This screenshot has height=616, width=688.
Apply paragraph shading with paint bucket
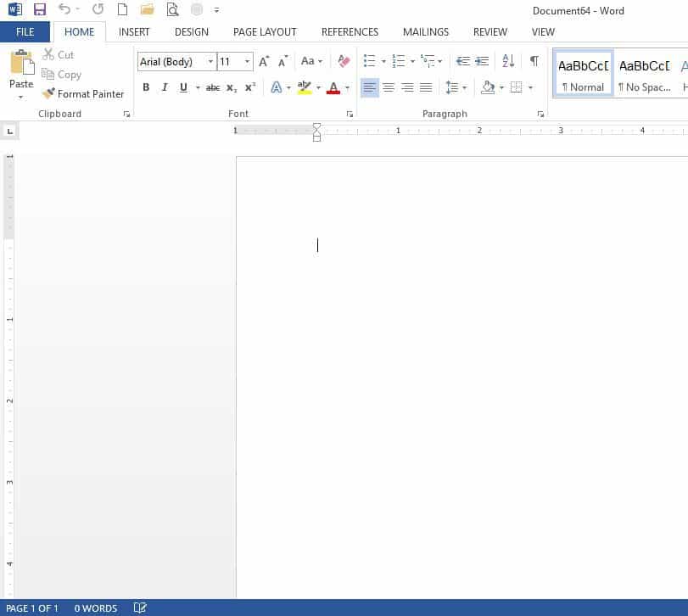point(488,87)
